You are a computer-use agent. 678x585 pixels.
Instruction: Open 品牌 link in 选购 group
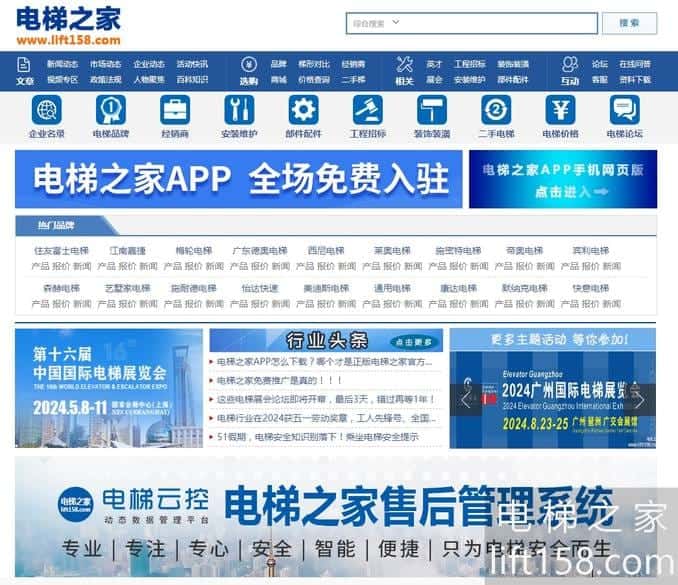tap(278, 64)
